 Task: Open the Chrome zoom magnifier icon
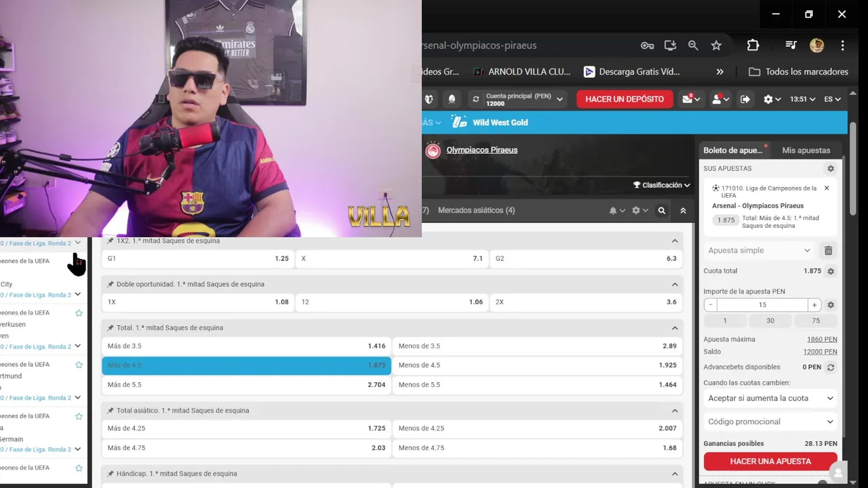click(x=693, y=45)
